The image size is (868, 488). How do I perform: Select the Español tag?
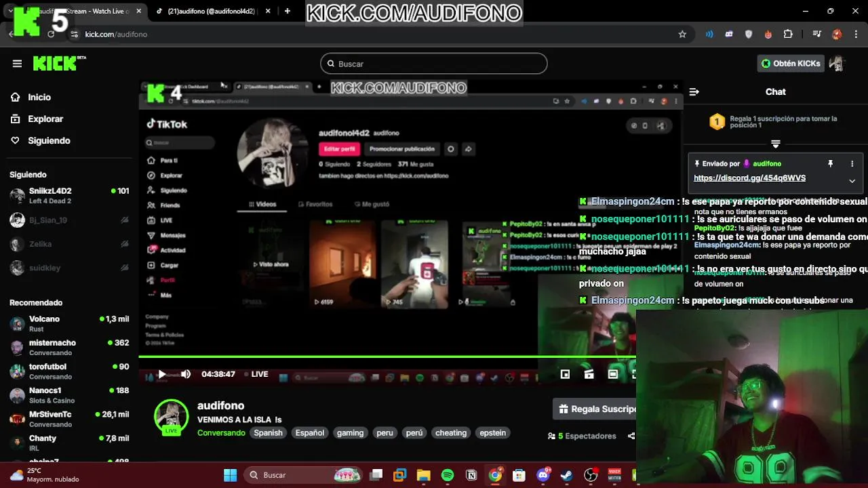click(310, 432)
